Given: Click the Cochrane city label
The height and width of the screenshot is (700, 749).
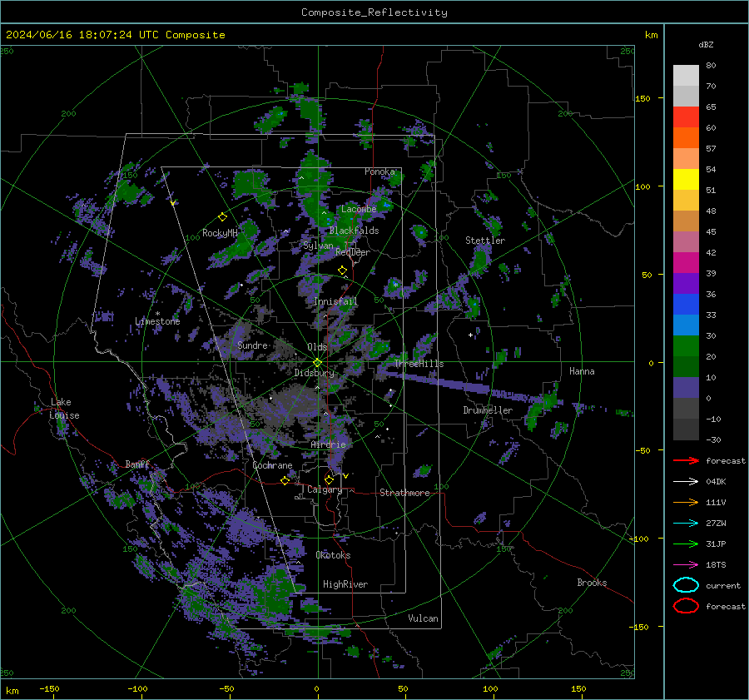Looking at the screenshot, I should (x=272, y=465).
